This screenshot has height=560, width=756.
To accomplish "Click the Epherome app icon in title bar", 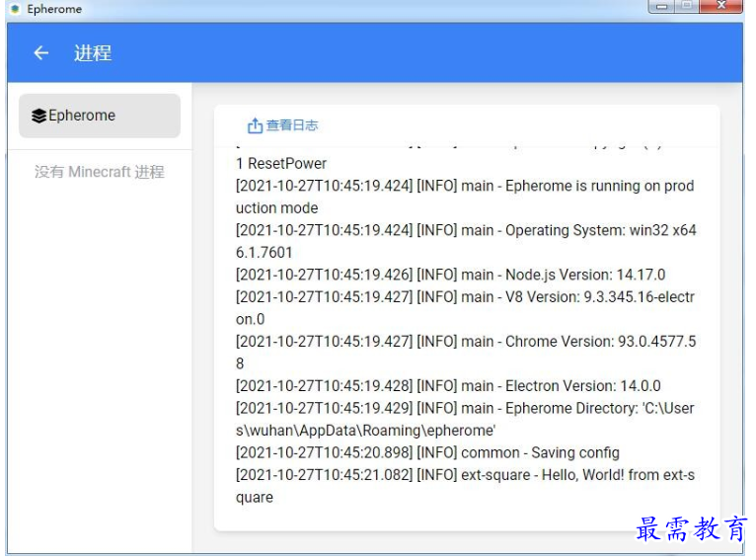I will click(16, 9).
